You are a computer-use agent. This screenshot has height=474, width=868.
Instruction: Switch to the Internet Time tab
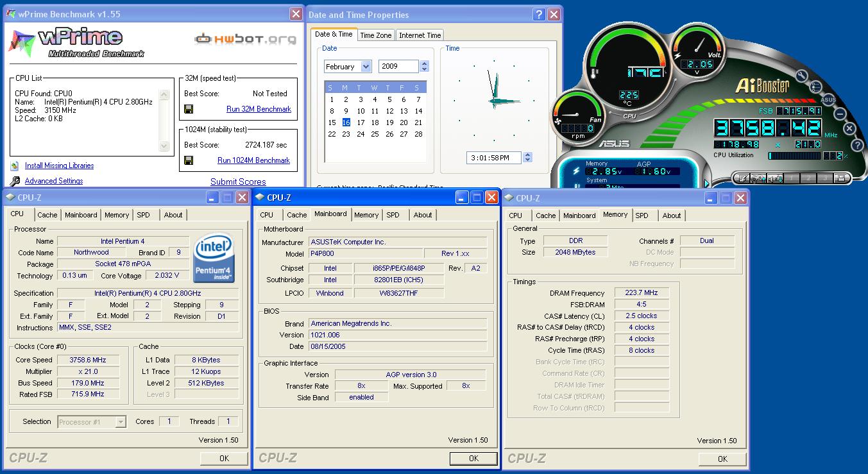[420, 35]
